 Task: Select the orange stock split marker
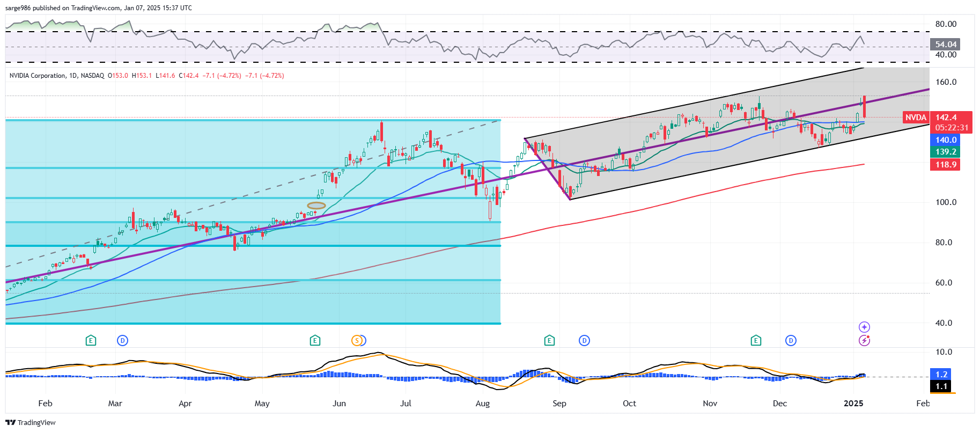[357, 340]
